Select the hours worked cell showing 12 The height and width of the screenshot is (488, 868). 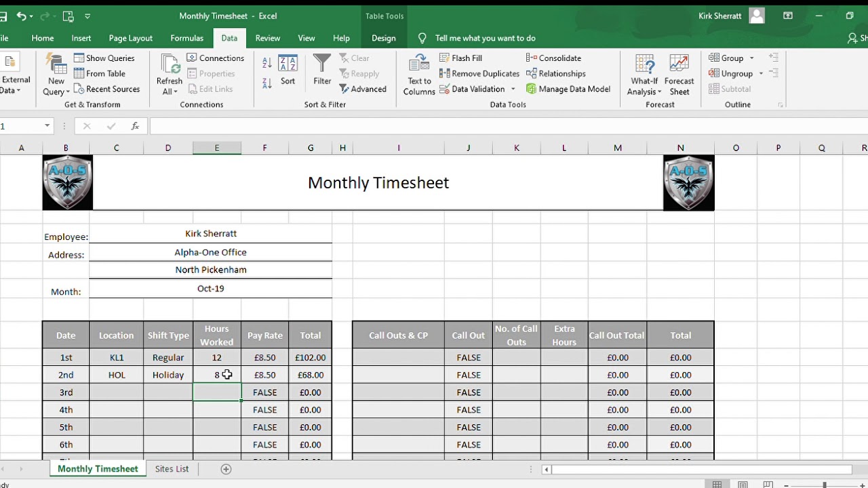pos(217,358)
